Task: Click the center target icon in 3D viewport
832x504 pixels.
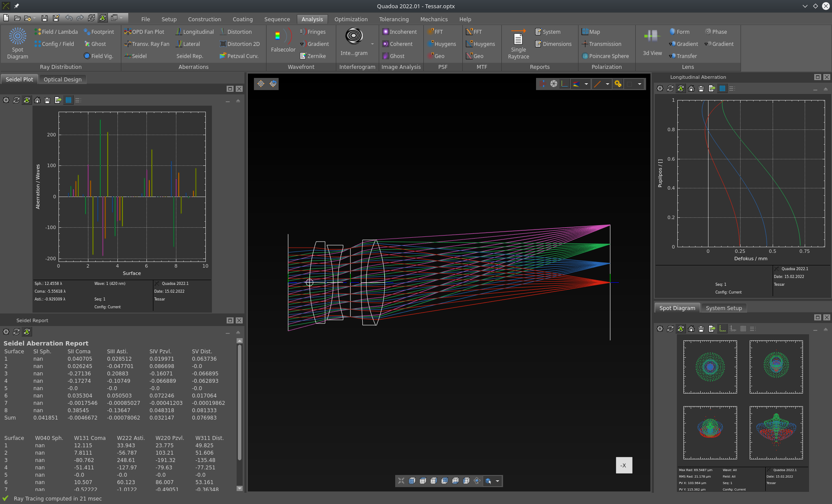Action: 261,84
